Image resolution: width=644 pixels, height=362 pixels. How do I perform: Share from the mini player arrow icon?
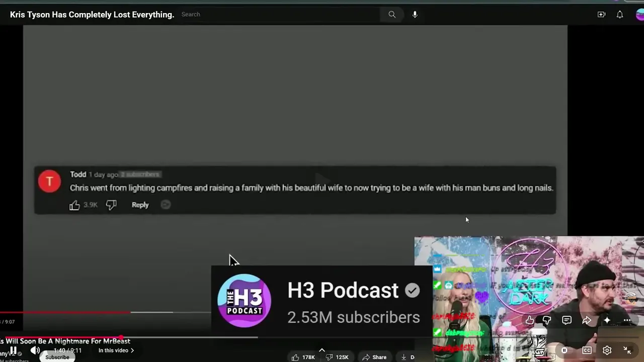[587, 320]
